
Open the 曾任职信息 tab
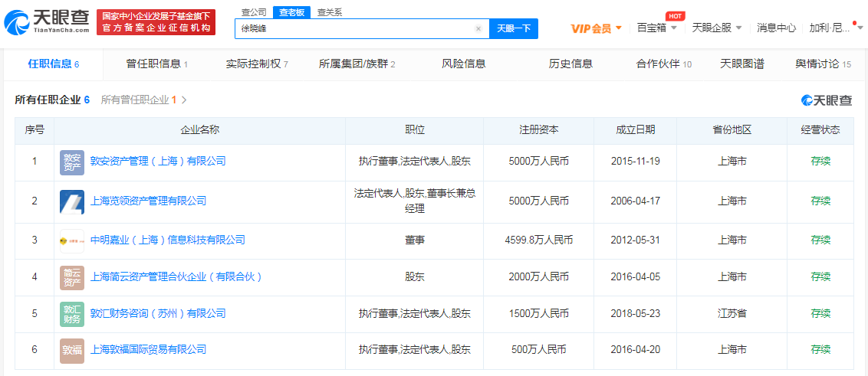coord(156,64)
